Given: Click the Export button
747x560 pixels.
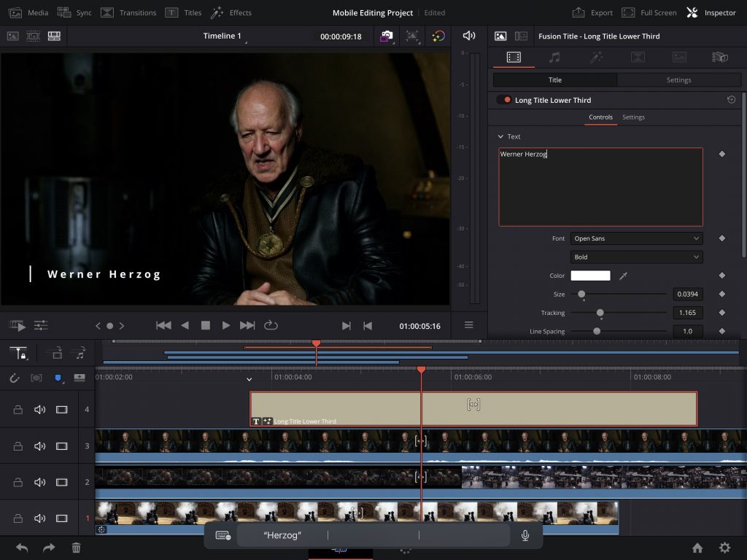Looking at the screenshot, I should [x=592, y=12].
